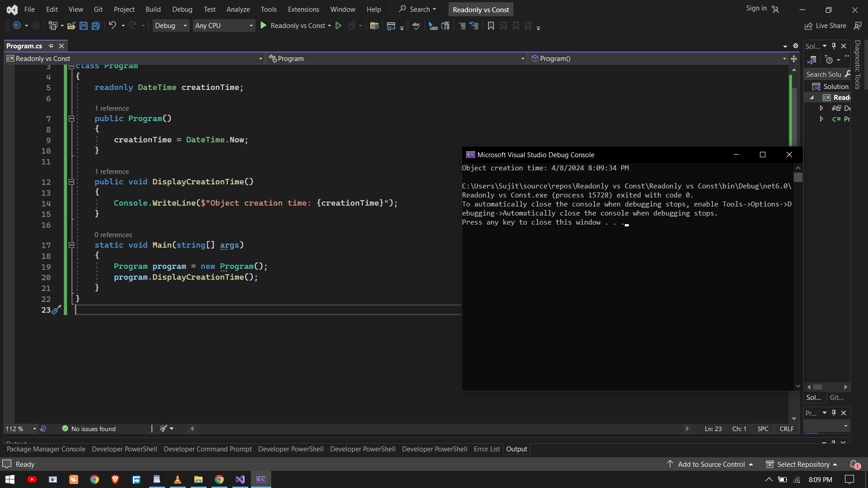Open the Debug menu
Image resolution: width=868 pixels, height=488 pixels.
tap(182, 9)
